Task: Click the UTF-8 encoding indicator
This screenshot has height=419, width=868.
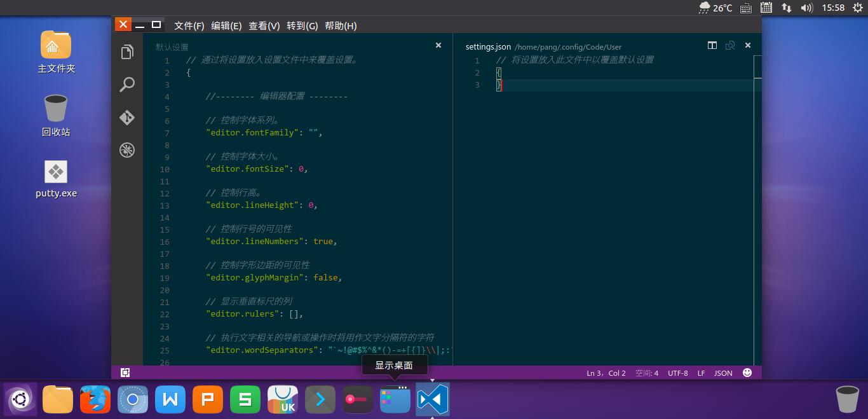Action: (677, 373)
